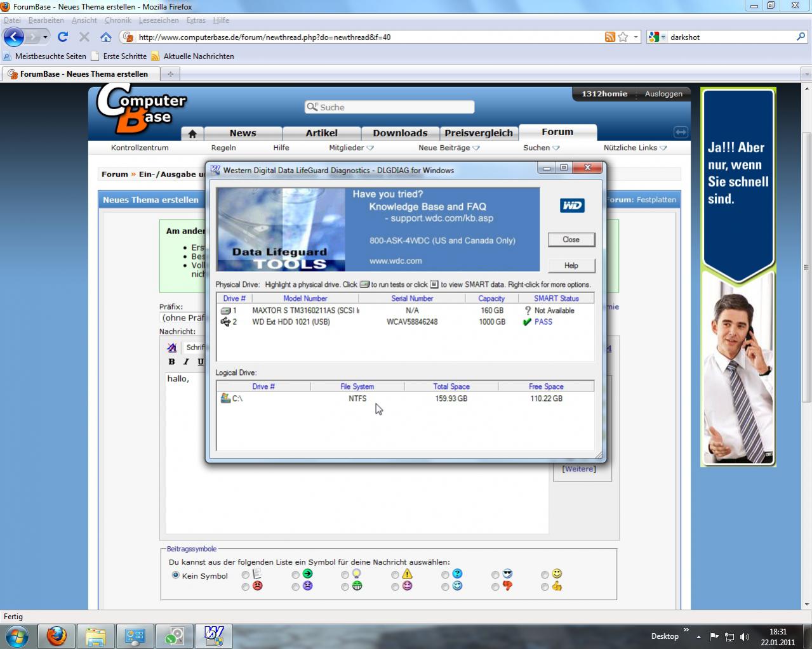Select the document page post symbol radio
Viewport: 812px width, 649px height.
245,575
